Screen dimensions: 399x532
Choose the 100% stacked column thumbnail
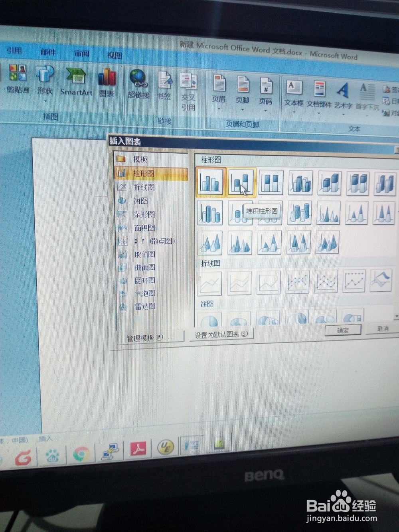point(271,182)
